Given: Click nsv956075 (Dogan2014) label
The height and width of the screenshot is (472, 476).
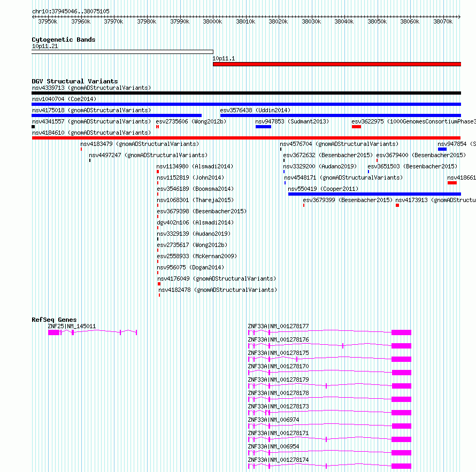Looking at the screenshot, I should (x=190, y=268).
